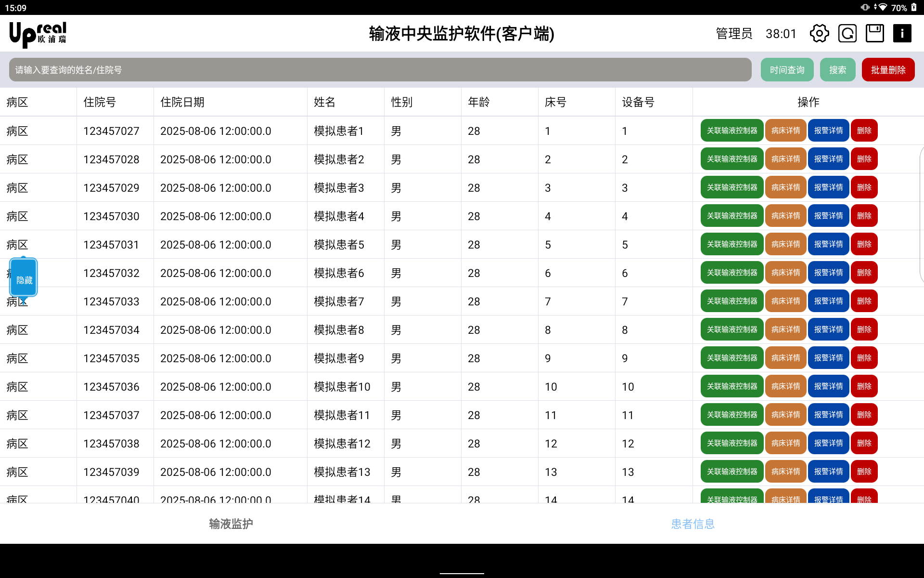Click 关联输液控制器 for 模拟患者1
The image size is (924, 578).
731,131
